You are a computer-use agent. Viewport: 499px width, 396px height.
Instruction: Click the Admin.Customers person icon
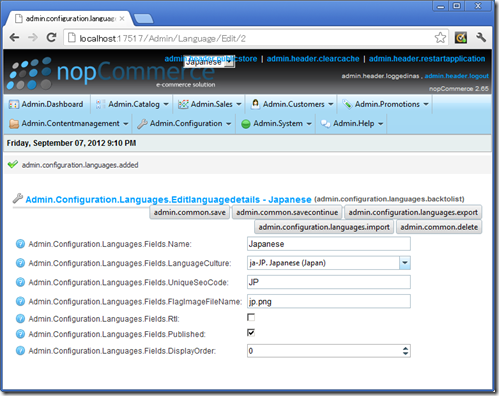click(255, 104)
